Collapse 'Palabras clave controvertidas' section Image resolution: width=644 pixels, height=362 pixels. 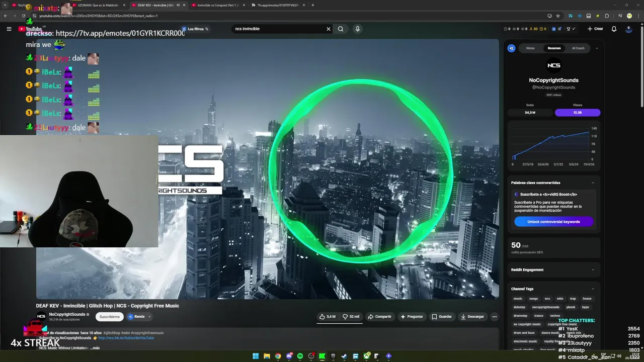593,183
